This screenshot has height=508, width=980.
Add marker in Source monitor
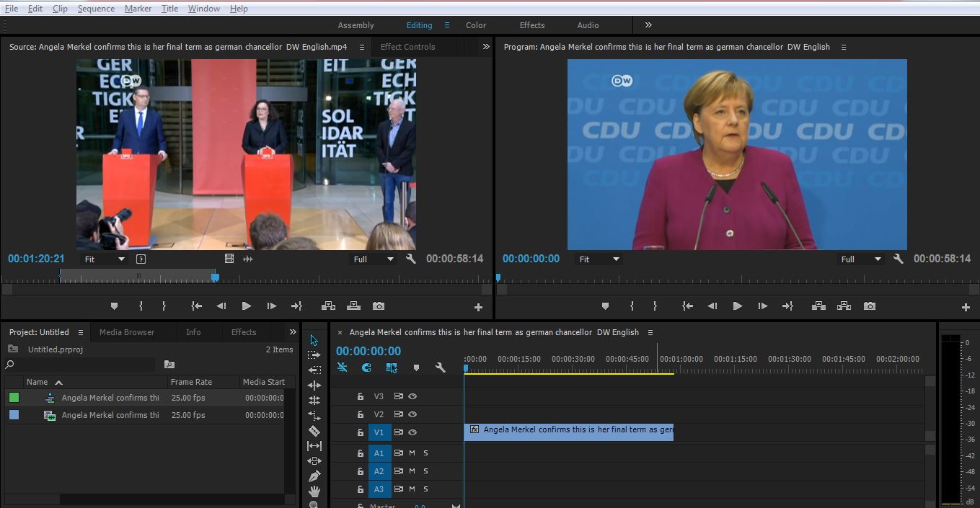coord(114,306)
